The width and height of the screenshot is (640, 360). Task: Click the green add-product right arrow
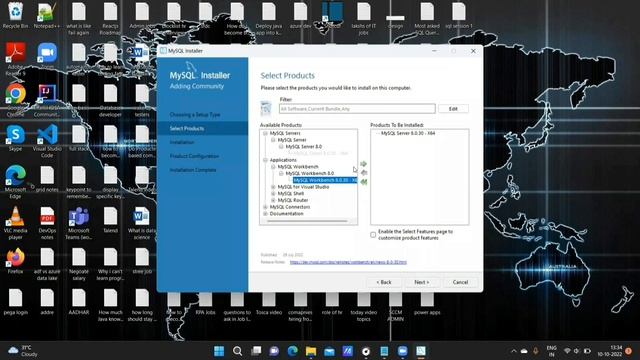click(x=364, y=164)
